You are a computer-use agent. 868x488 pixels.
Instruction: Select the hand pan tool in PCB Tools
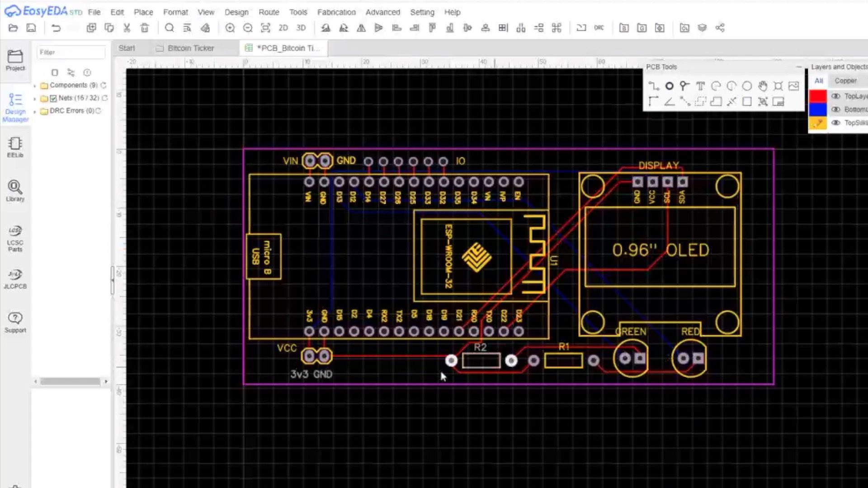763,86
